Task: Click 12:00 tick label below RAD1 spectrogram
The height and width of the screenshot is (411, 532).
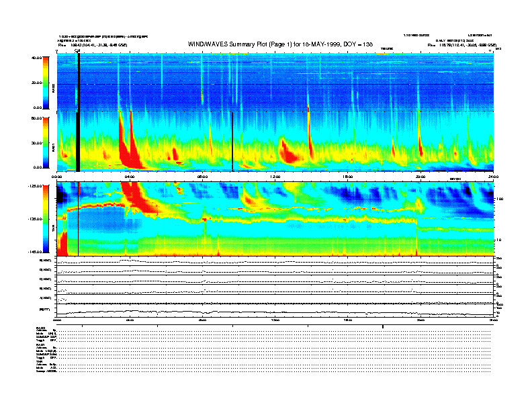Action: coord(275,177)
